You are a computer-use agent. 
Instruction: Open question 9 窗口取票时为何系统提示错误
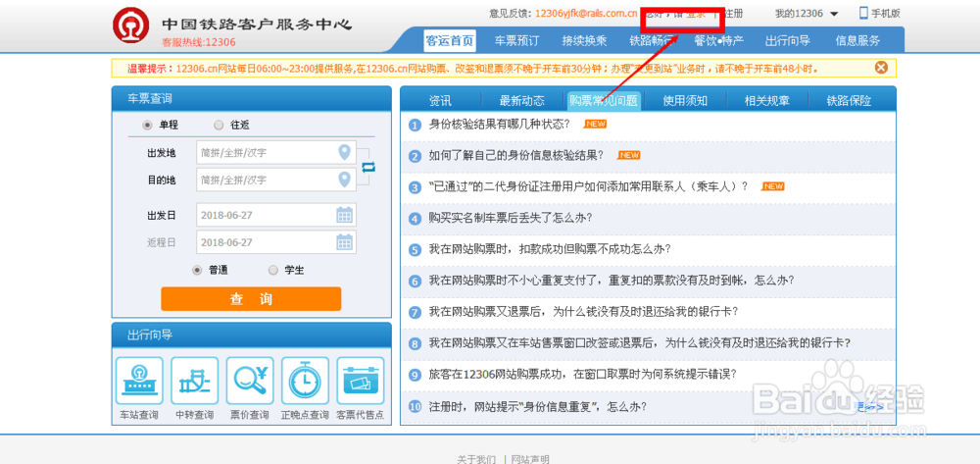click(x=583, y=375)
